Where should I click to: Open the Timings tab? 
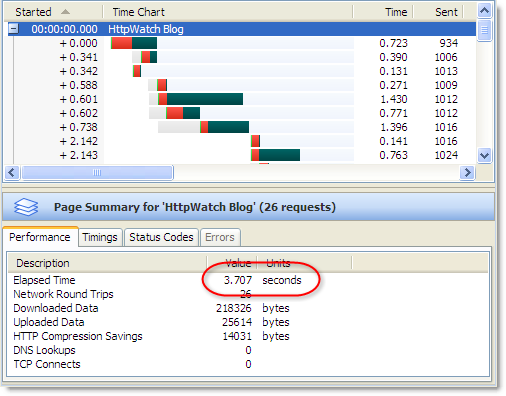click(100, 237)
